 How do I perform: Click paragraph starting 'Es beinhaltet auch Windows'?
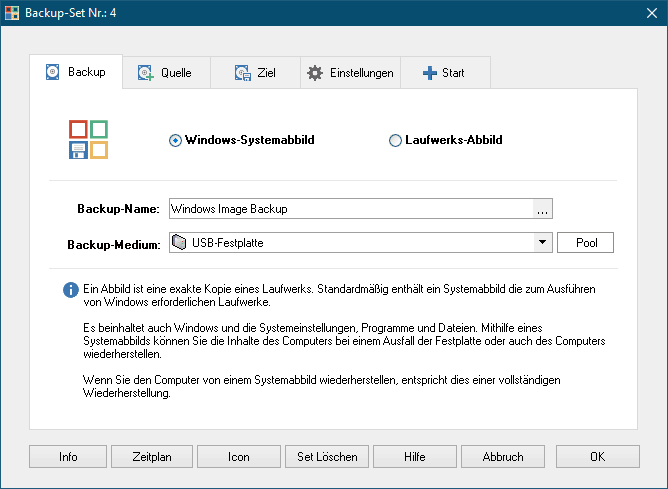pyautogui.click(x=344, y=341)
